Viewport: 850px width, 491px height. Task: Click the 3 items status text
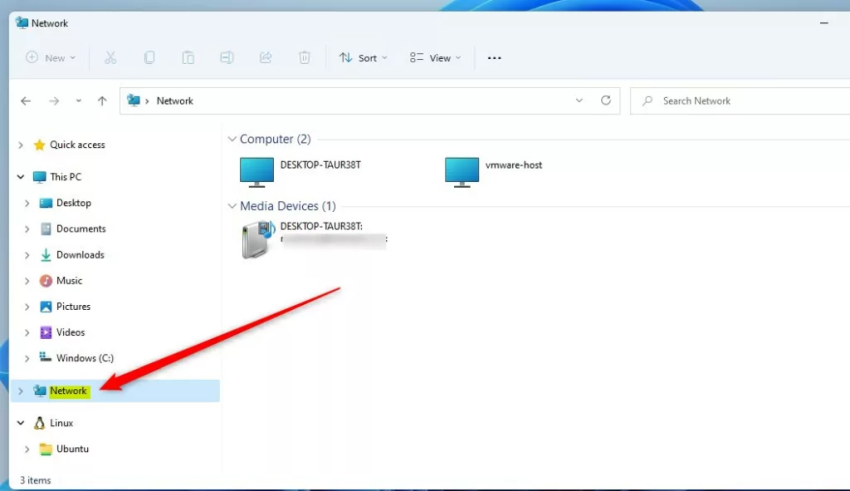(x=35, y=480)
